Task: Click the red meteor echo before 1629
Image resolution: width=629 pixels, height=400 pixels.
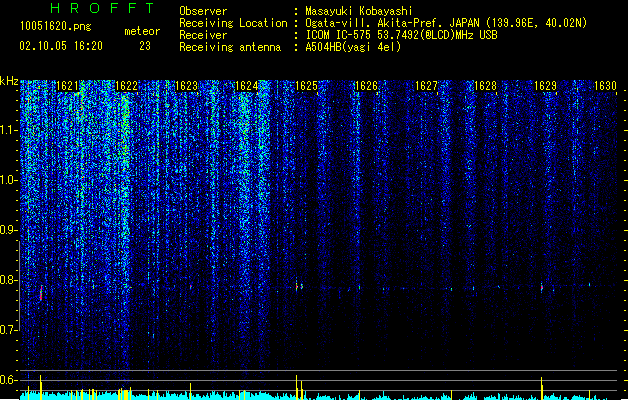Action: coord(542,287)
